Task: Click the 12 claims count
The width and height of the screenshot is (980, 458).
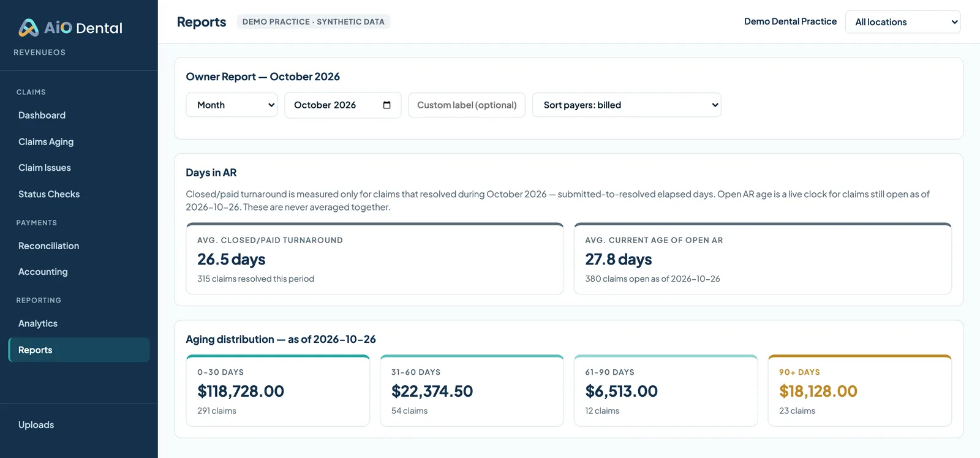Action: pyautogui.click(x=602, y=411)
